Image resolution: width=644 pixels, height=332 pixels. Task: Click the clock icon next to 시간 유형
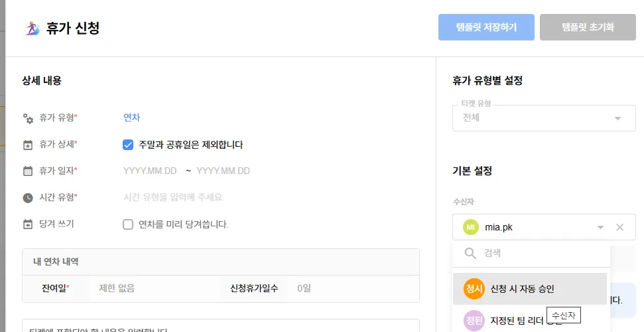(x=27, y=198)
